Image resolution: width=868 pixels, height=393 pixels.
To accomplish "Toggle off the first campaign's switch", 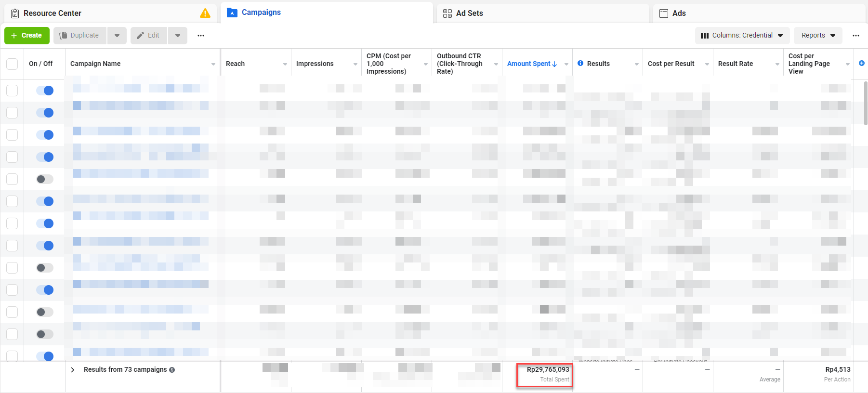I will point(45,91).
